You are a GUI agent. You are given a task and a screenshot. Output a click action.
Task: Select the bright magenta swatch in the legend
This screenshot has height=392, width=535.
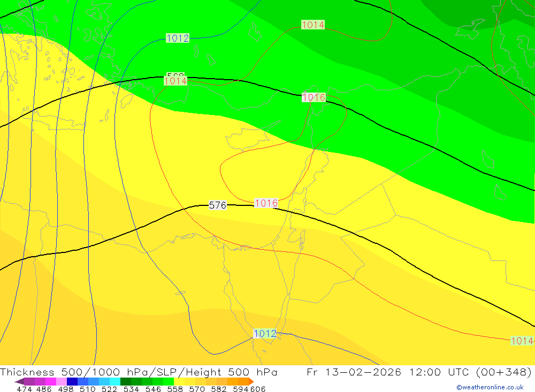[50, 381]
